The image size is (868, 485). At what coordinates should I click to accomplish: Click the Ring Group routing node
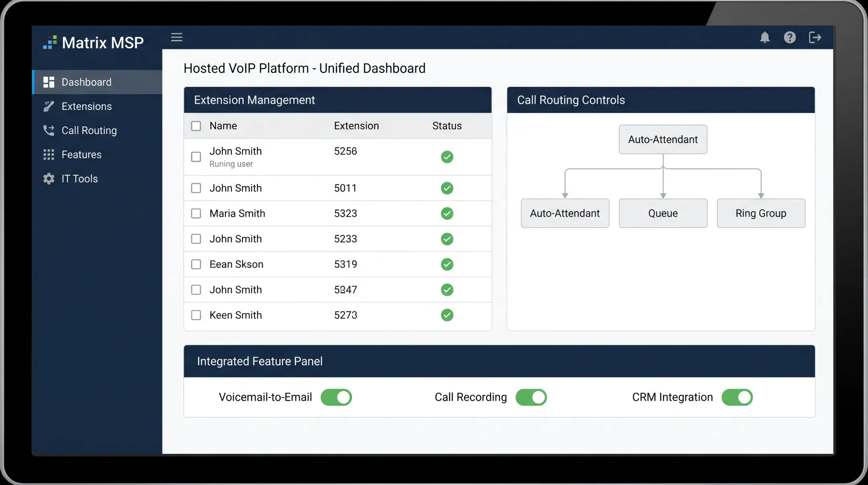761,213
